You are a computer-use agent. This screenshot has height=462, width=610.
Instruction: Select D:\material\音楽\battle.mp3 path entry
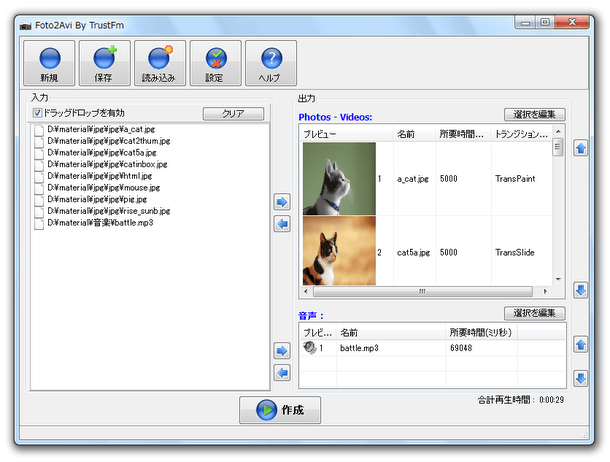(100, 223)
